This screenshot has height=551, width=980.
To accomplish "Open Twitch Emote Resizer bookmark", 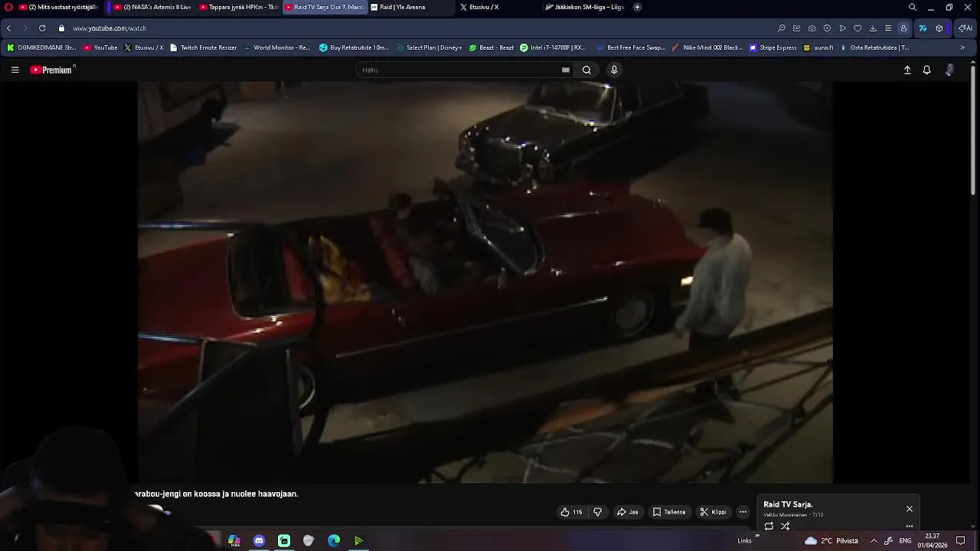I will (x=204, y=47).
